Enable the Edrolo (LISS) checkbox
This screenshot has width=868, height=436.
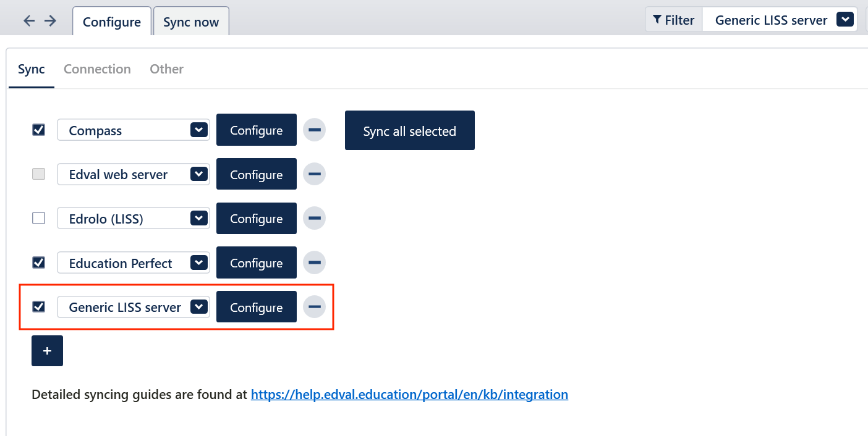tap(38, 218)
